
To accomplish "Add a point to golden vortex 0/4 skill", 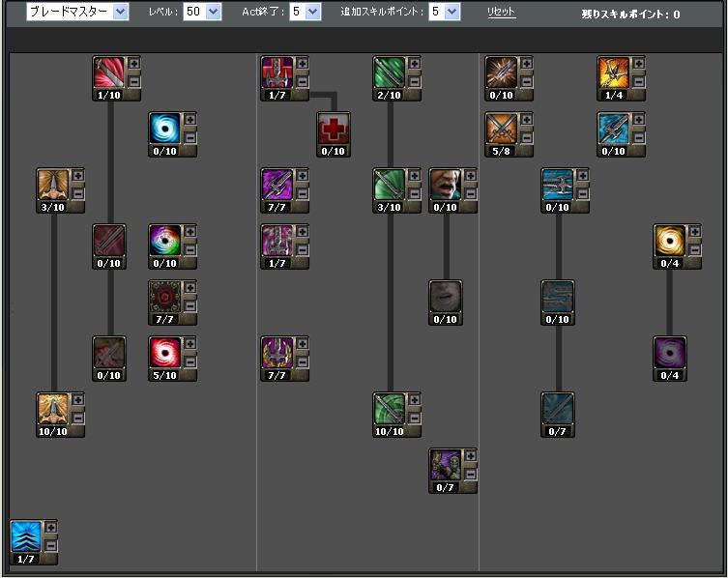I will [695, 231].
